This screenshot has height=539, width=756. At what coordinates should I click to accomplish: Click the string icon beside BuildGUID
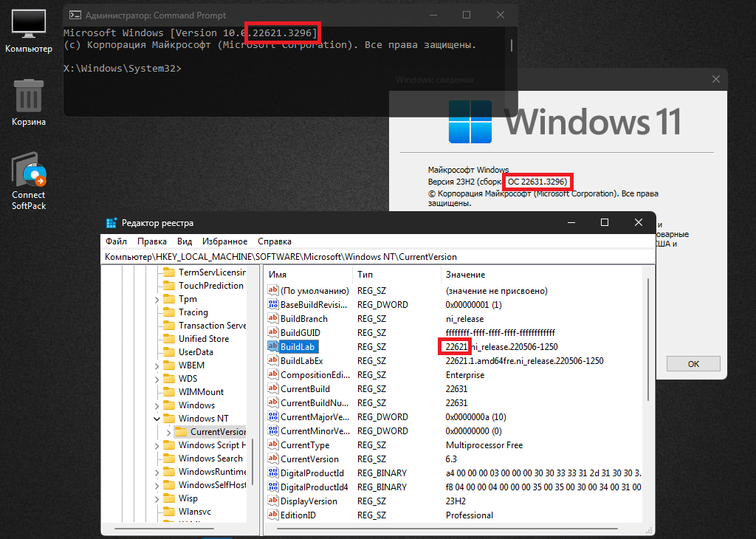tap(273, 332)
